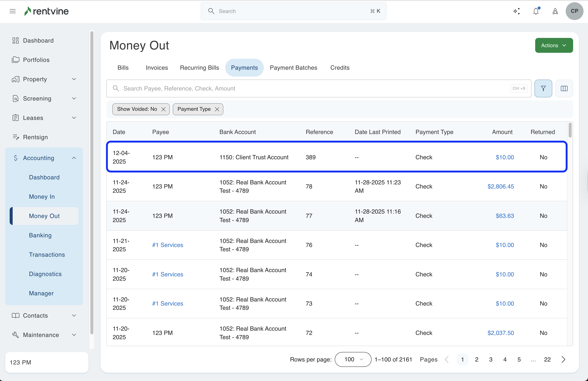Click the AI sparkle icon in header
The height and width of the screenshot is (381, 588).
[516, 11]
